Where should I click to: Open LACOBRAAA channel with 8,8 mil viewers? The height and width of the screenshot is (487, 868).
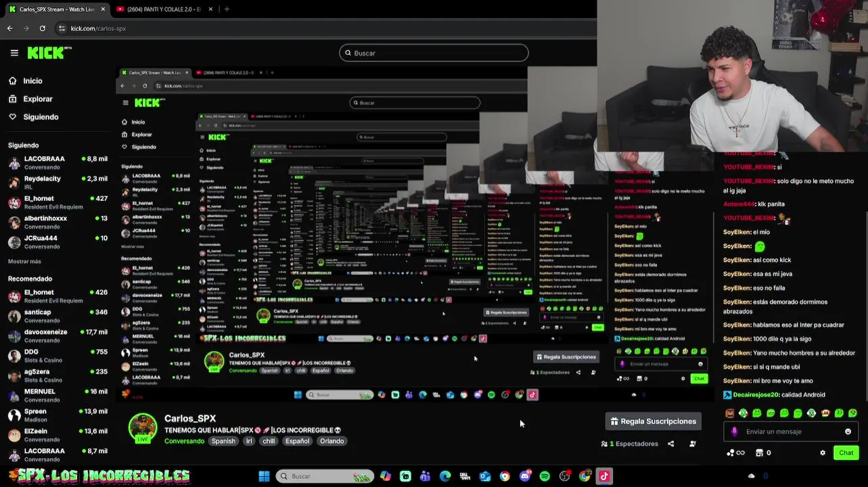point(58,162)
